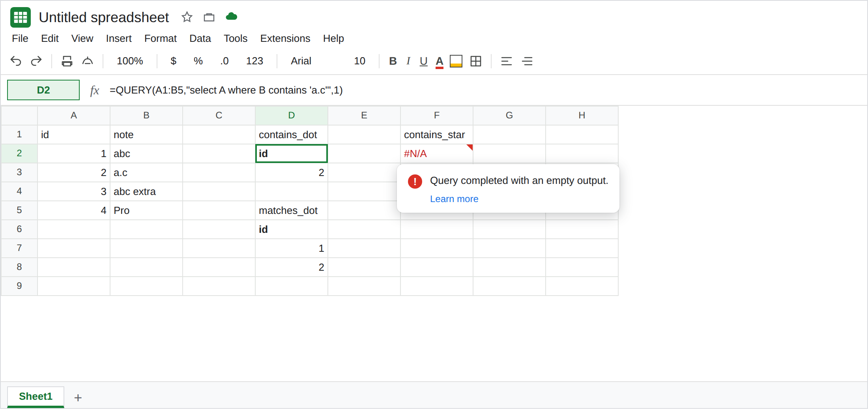The width and height of the screenshot is (868, 412).
Task: Open the Arial font dropdown
Action: coord(301,61)
